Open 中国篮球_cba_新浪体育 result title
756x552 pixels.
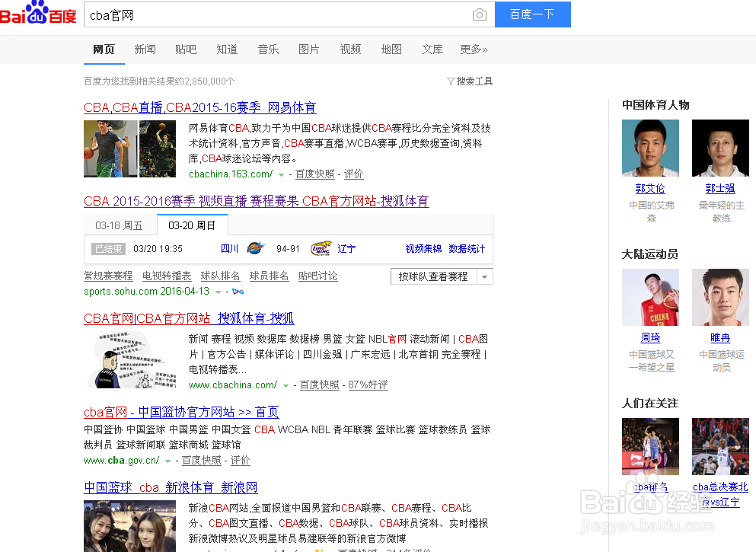tap(171, 487)
